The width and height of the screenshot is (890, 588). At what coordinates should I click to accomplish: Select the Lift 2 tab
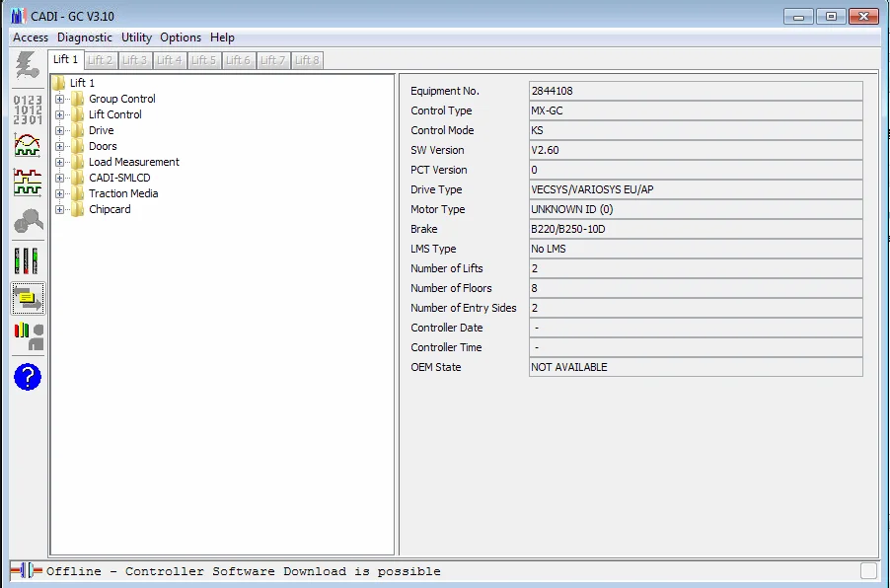coord(101,60)
